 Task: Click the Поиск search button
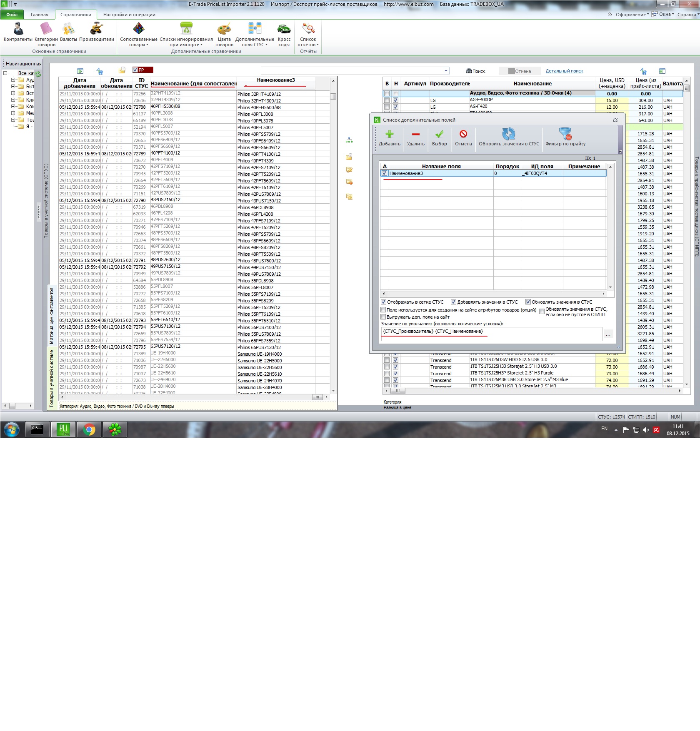tap(476, 71)
